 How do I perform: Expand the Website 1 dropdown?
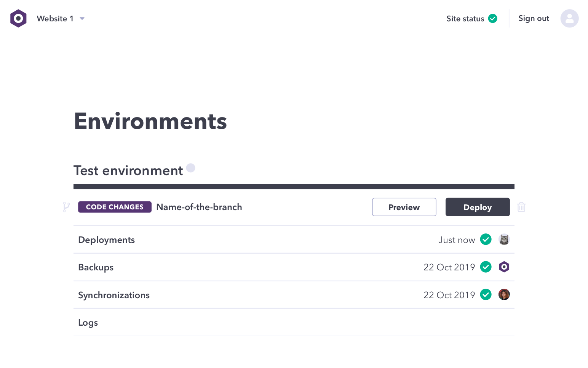click(82, 18)
